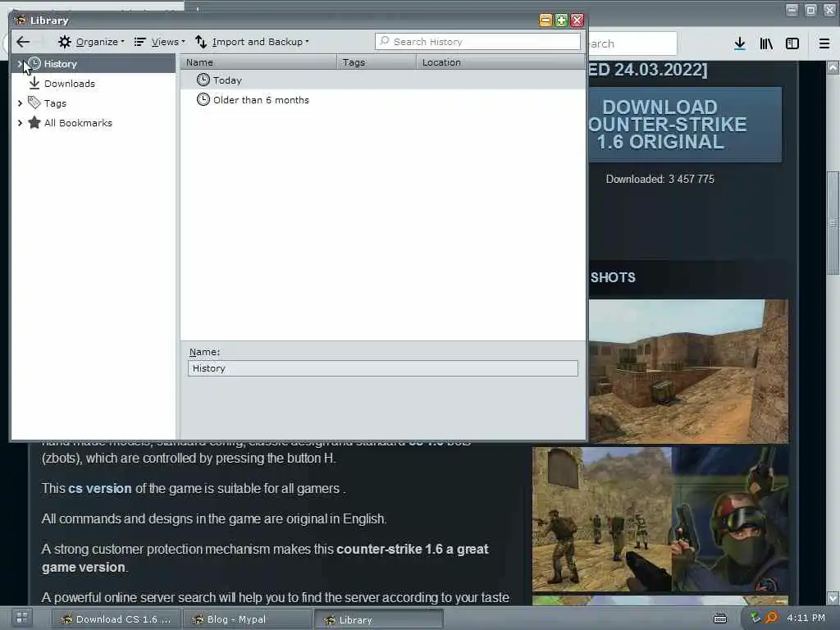Expand the All Bookmarks node

click(20, 123)
